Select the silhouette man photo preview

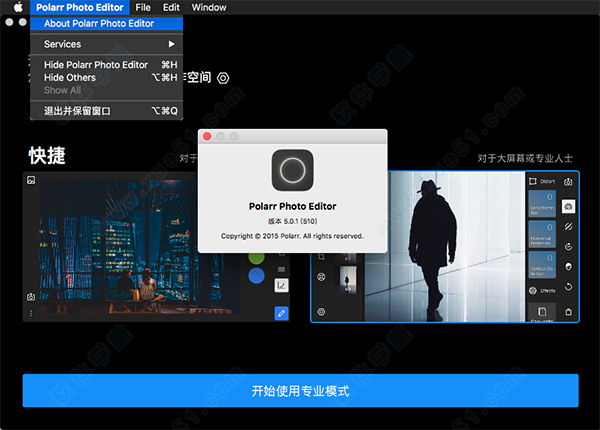(445, 247)
